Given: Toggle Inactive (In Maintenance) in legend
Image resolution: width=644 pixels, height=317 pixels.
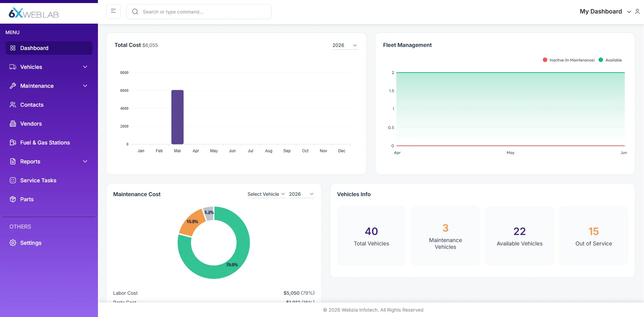Looking at the screenshot, I should [568, 60].
